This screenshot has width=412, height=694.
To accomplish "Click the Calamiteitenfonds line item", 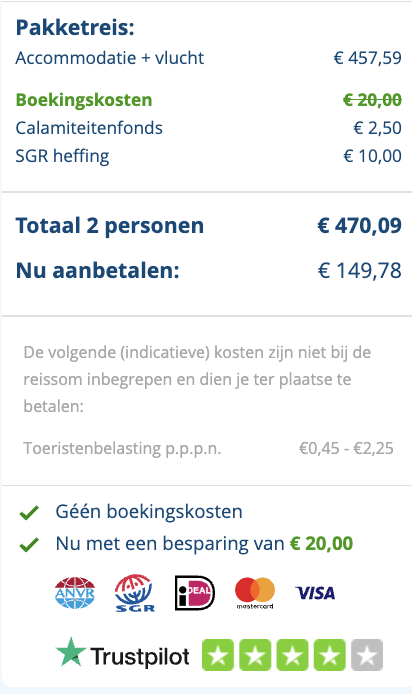I will [208, 128].
